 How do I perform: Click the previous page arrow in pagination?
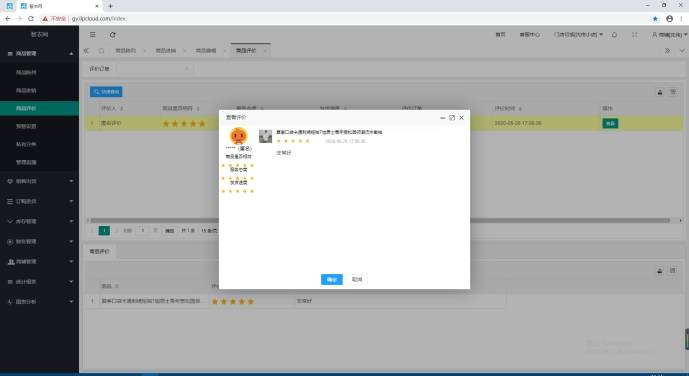(92, 231)
